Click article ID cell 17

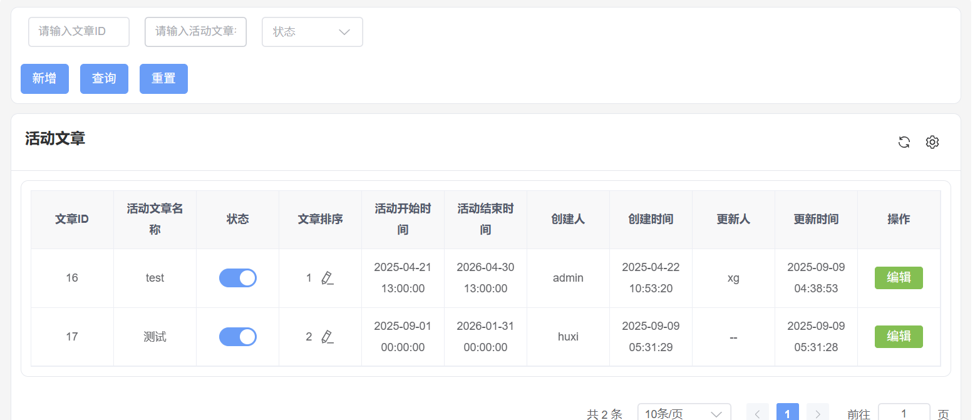pos(72,337)
